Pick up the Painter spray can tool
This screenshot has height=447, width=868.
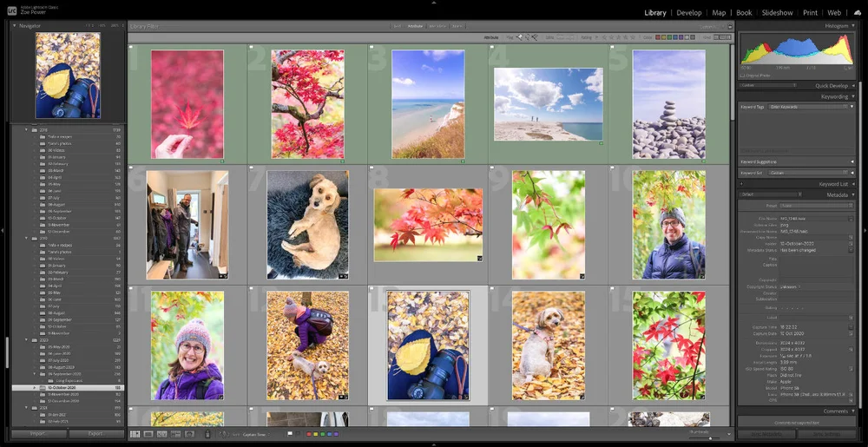[207, 434]
